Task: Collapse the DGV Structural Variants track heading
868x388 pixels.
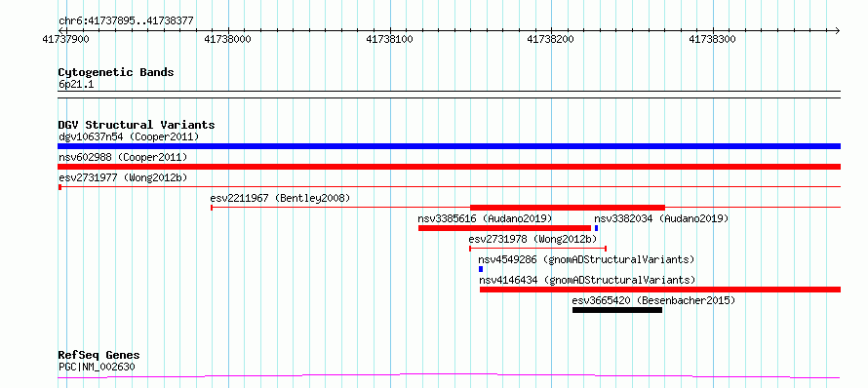Action: (x=137, y=125)
